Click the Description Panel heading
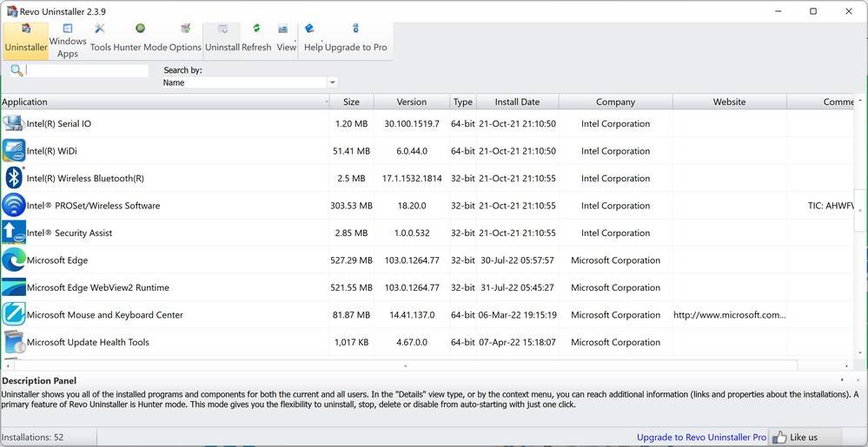This screenshot has width=868, height=447. [39, 381]
